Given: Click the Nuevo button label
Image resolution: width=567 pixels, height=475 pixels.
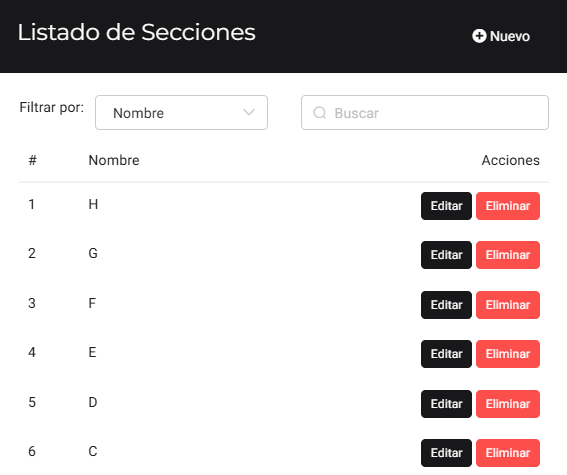Looking at the screenshot, I should coord(510,36).
